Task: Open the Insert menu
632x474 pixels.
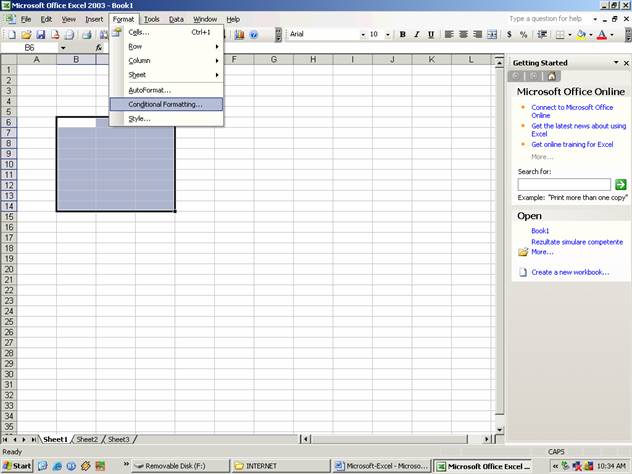Action: 94,19
